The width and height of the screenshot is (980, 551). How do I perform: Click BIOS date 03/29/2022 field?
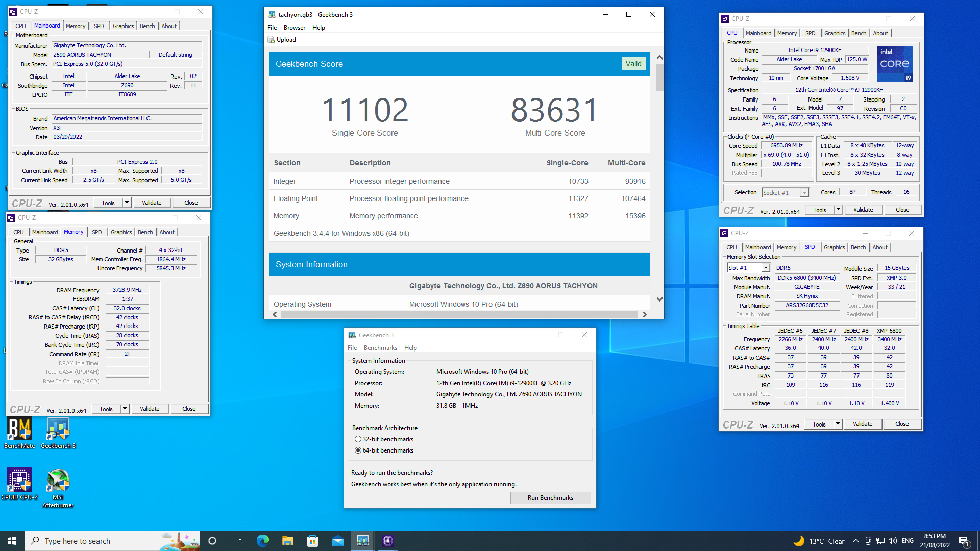[x=127, y=137]
